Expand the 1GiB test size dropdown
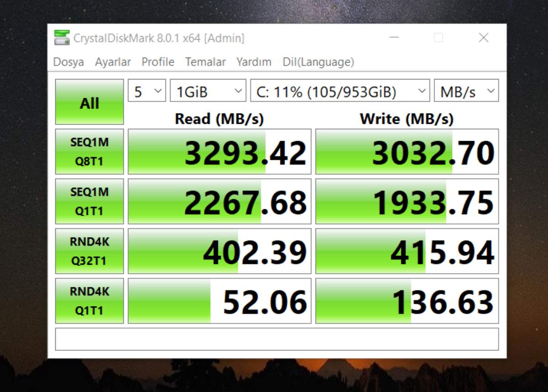548x392 pixels. pyautogui.click(x=208, y=91)
